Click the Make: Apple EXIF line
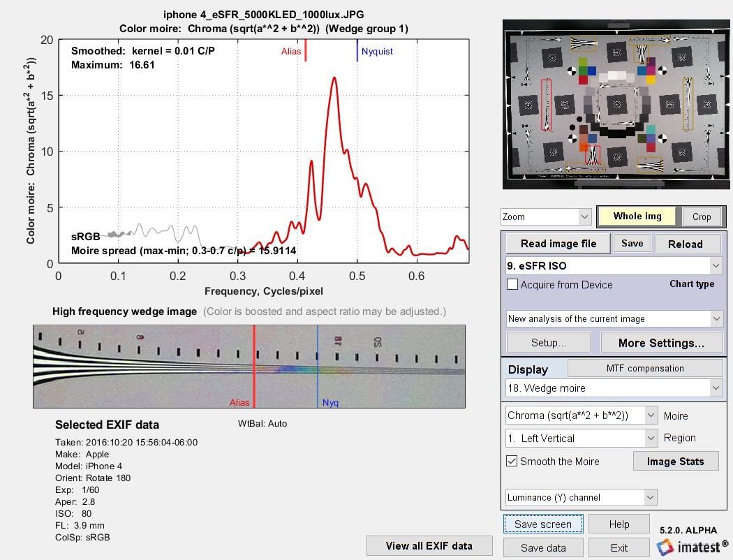The width and height of the screenshot is (733, 560). 82,455
